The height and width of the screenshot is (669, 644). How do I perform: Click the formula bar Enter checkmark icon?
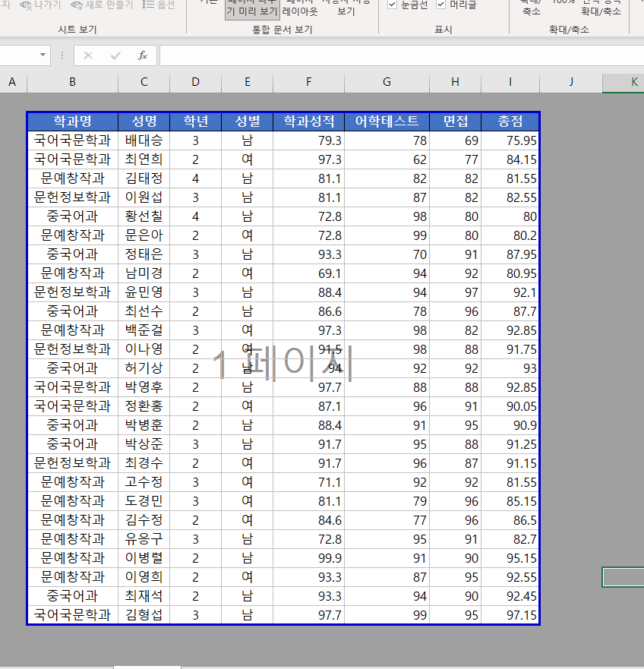[x=115, y=55]
